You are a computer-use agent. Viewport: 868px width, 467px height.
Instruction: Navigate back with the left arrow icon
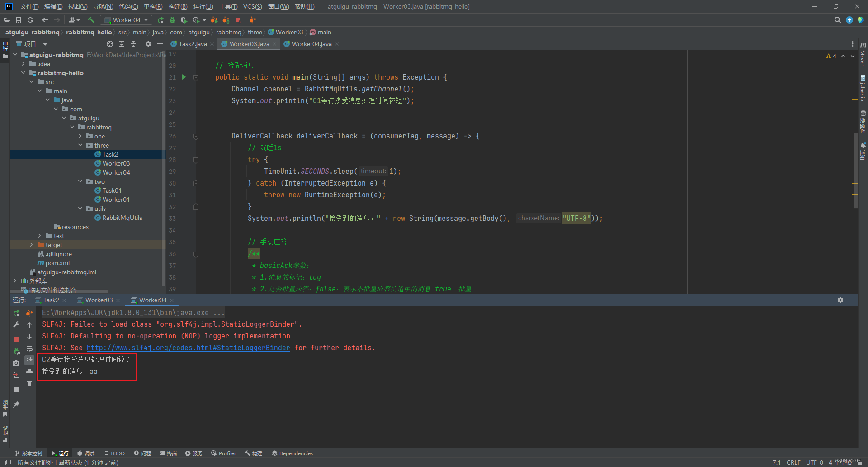(45, 20)
